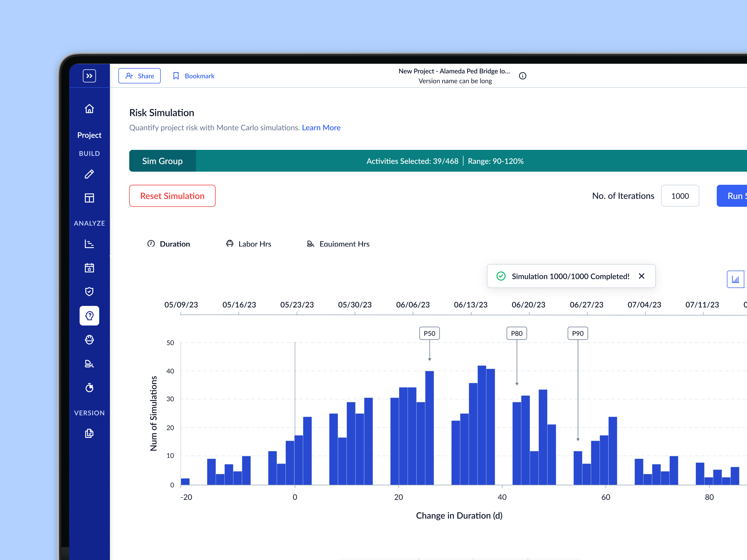Open the Gantt chart icon under Analyze
The height and width of the screenshot is (560, 747).
point(89,244)
